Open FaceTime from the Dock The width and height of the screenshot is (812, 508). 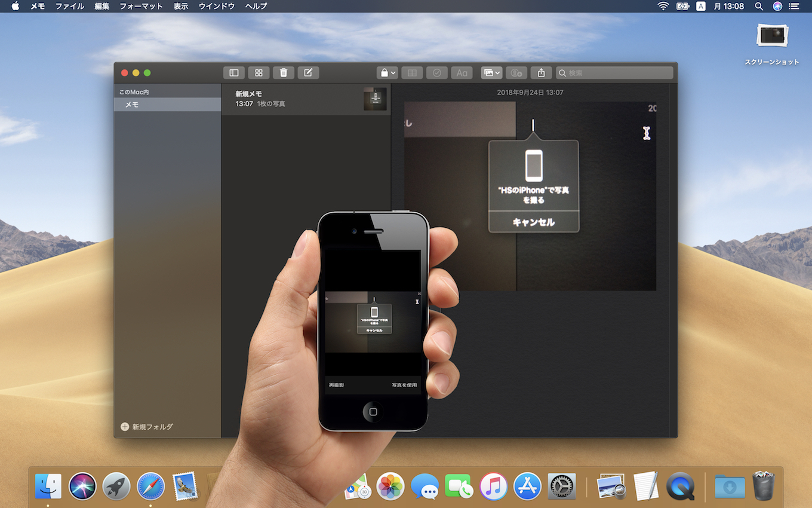[x=459, y=486]
